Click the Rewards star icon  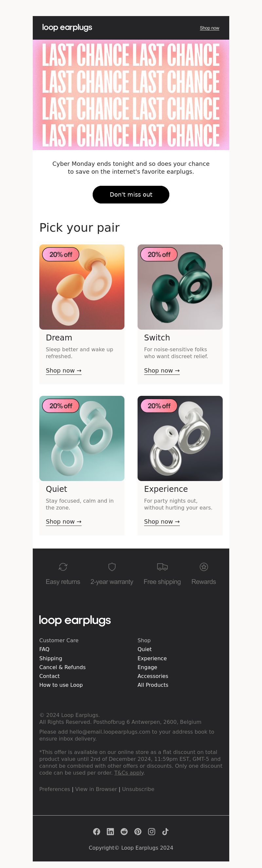click(x=204, y=567)
